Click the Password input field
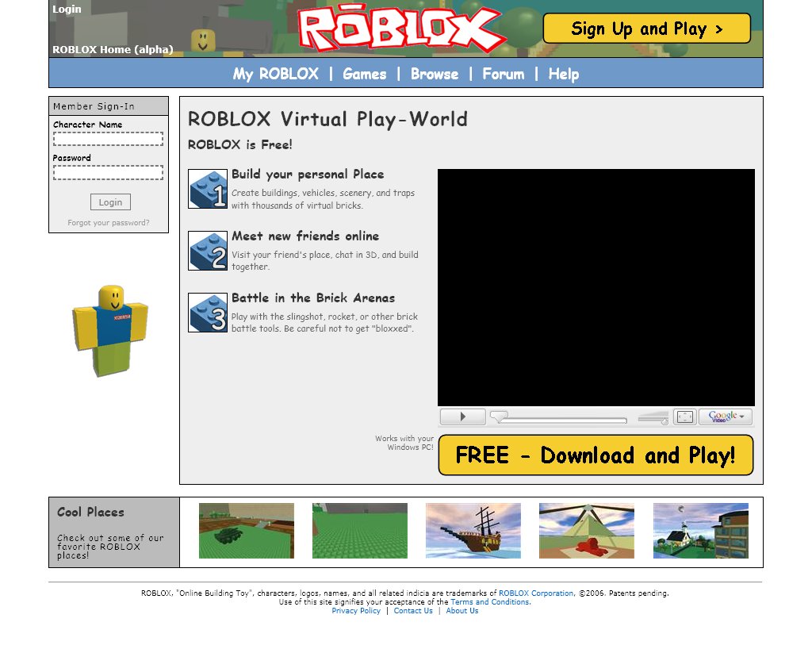 [x=108, y=172]
